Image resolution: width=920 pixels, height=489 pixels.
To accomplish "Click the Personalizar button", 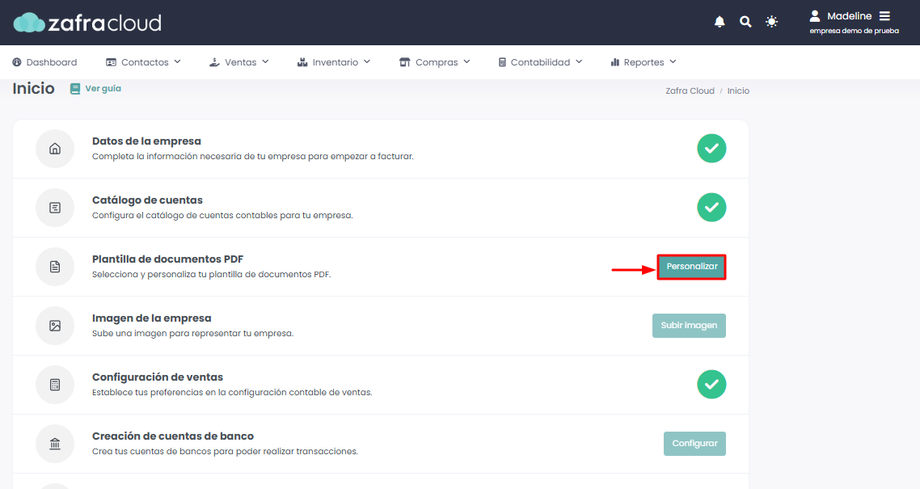I will [x=691, y=267].
